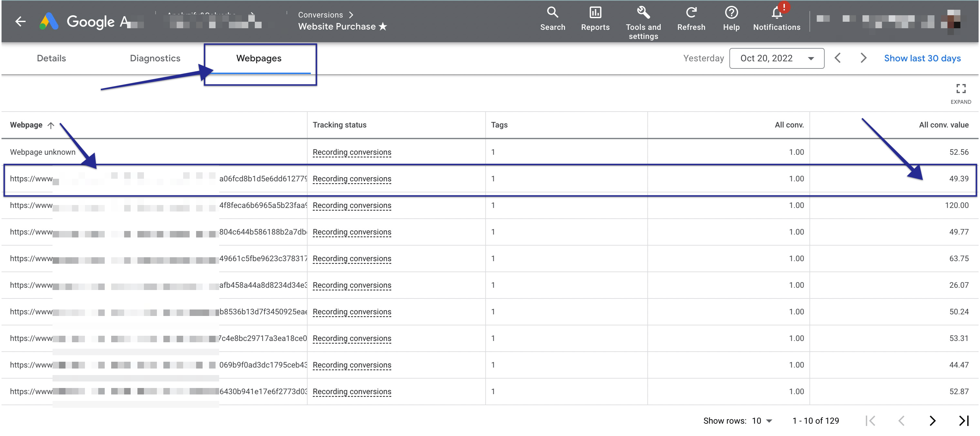Click Recording conversions for 804c644b586188 row
980x436 pixels.
tap(351, 232)
